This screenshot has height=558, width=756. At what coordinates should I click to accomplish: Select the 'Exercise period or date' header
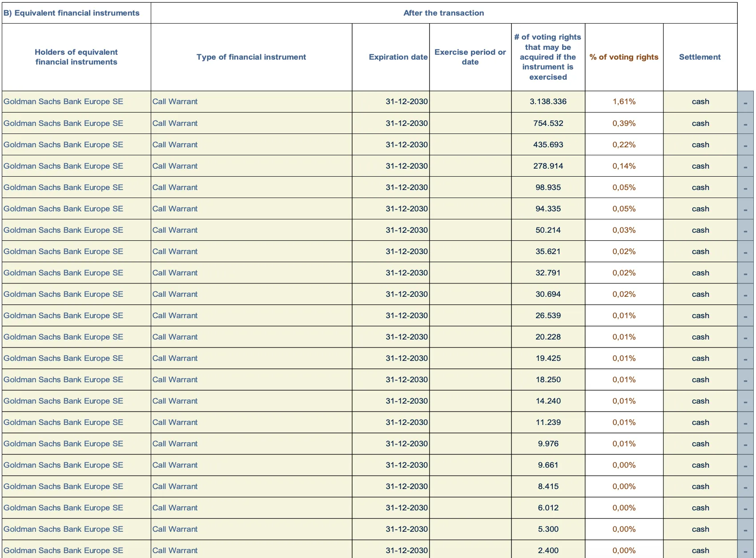470,57
